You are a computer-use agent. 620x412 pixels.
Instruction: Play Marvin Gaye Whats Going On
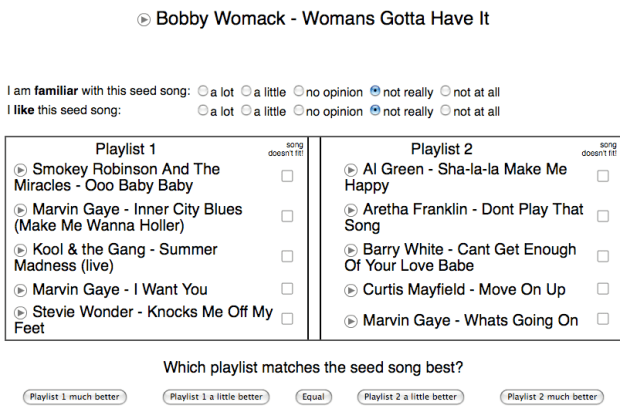[x=351, y=321]
